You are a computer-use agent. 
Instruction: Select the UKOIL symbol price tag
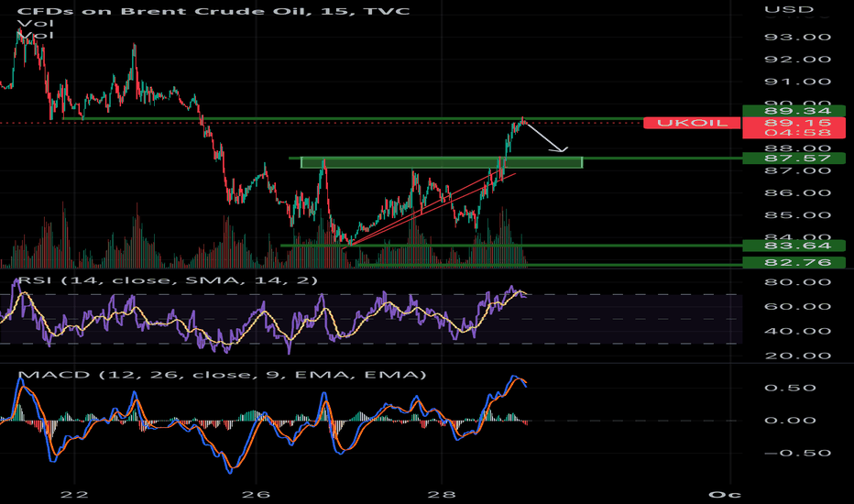pos(692,123)
